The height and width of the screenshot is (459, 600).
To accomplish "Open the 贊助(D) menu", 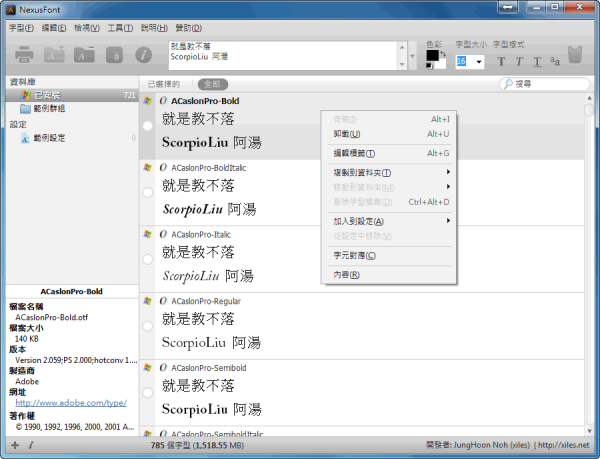I will click(x=189, y=28).
